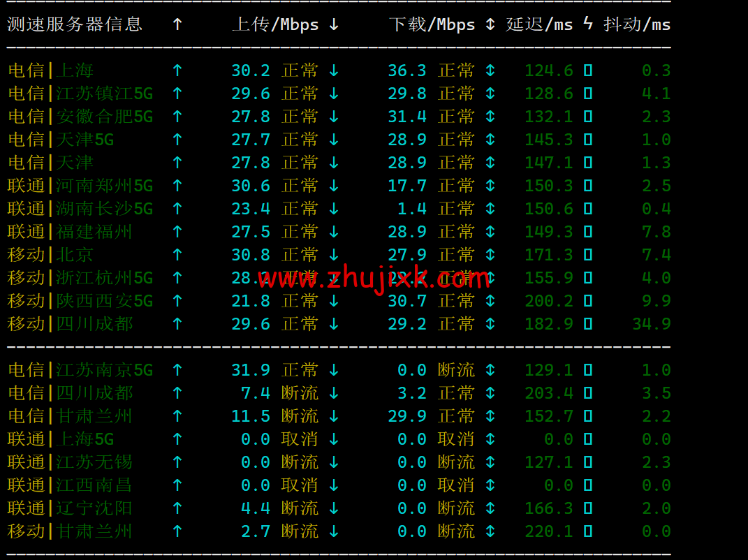Screen dimensions: 748x560
Task: Click the down arrow after 上传/Mbps header
Action: coord(334,24)
